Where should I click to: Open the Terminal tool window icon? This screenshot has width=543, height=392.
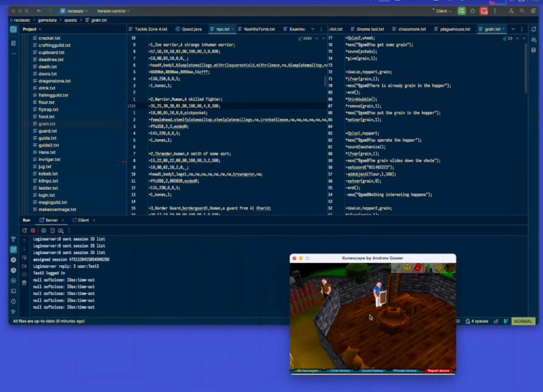[13, 291]
